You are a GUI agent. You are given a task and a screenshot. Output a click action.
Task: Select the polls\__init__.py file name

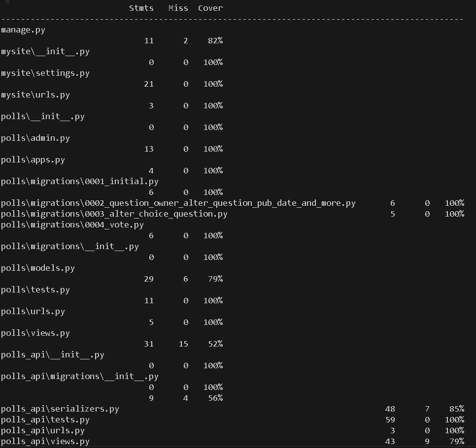point(43,117)
